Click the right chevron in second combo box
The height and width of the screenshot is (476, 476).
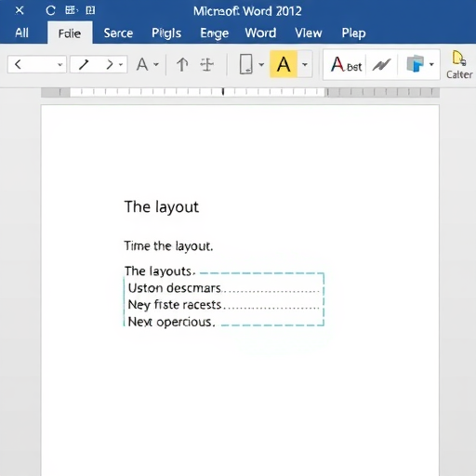click(110, 64)
